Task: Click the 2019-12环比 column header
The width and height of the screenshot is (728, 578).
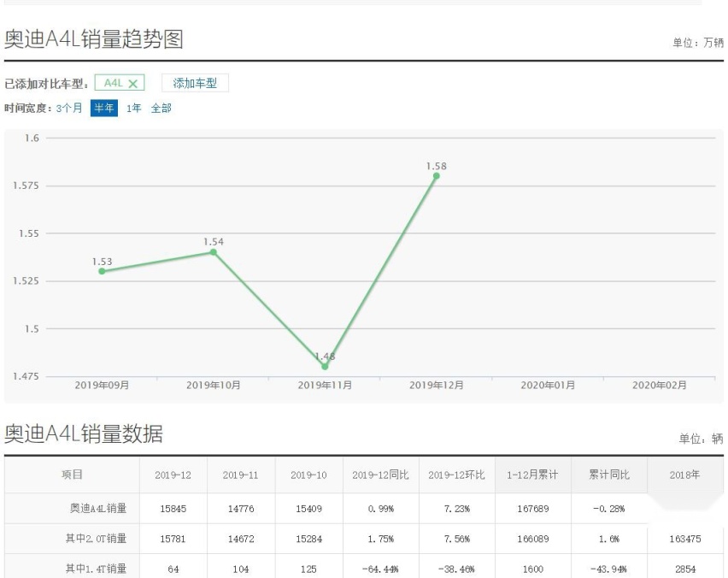Action: tap(457, 475)
